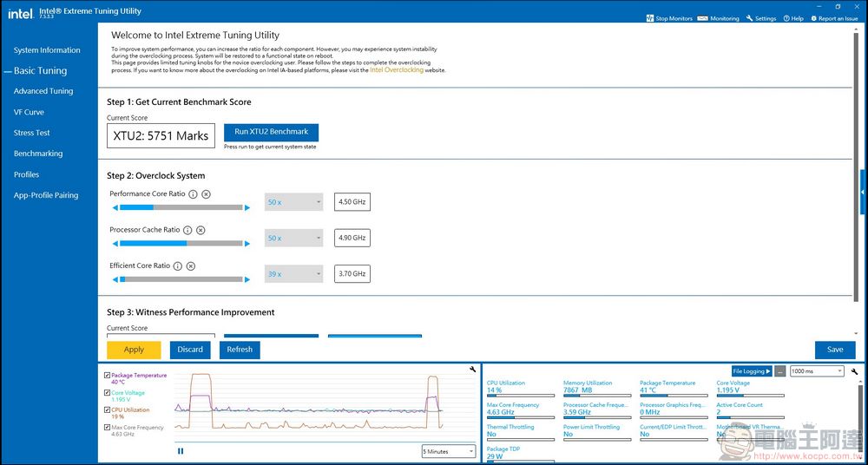Open Advanced Tuning
868x465 pixels.
tap(43, 91)
